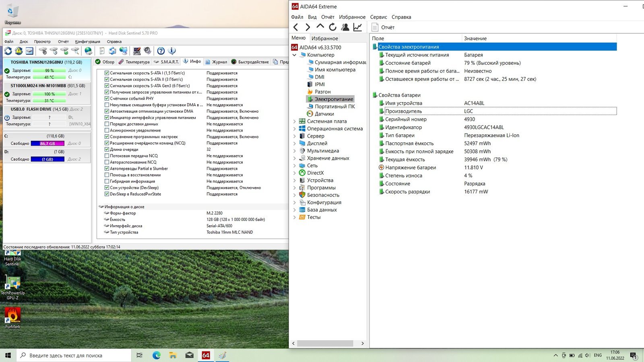The width and height of the screenshot is (644, 362).
Task: Expand the Тесты tree node
Action: pyautogui.click(x=294, y=217)
